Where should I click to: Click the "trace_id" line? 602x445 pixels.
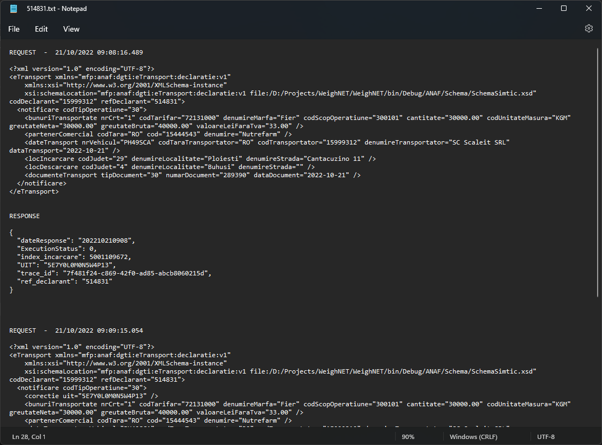tap(114, 273)
